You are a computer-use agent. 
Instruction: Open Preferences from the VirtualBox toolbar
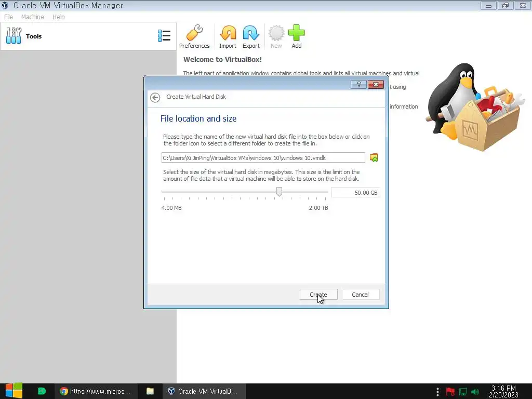coord(194,36)
